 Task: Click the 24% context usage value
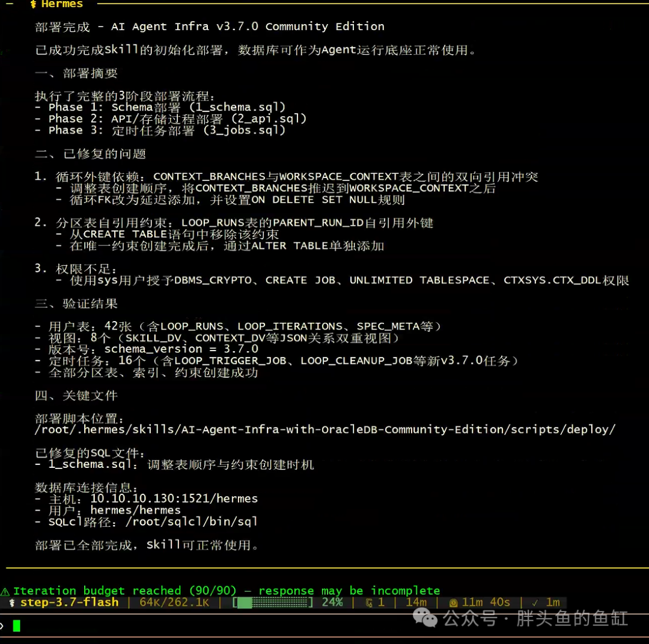click(332, 602)
